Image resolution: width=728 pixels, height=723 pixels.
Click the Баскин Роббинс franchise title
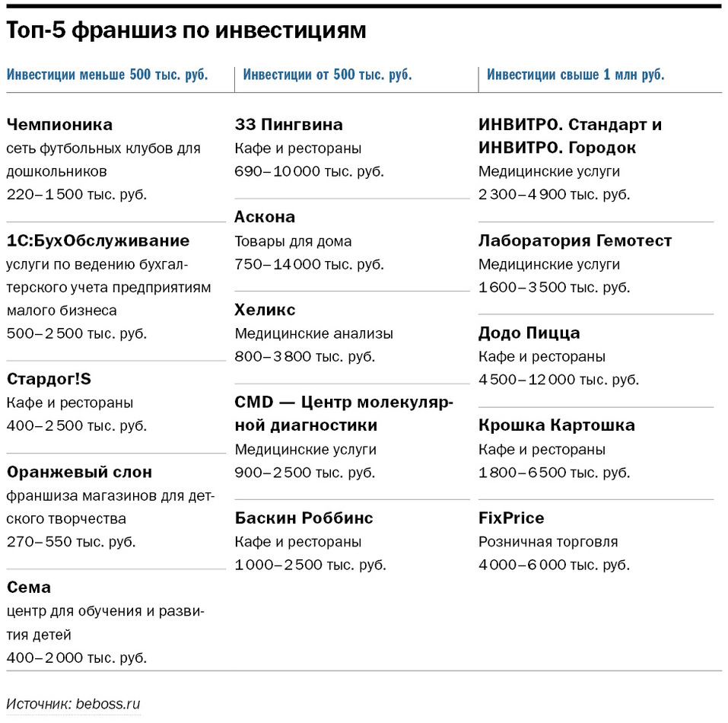(x=304, y=518)
